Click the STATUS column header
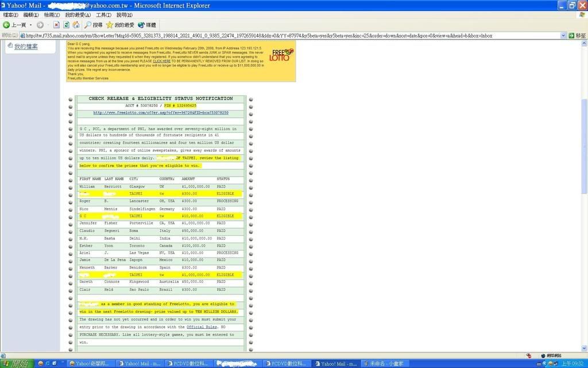 pos(223,179)
